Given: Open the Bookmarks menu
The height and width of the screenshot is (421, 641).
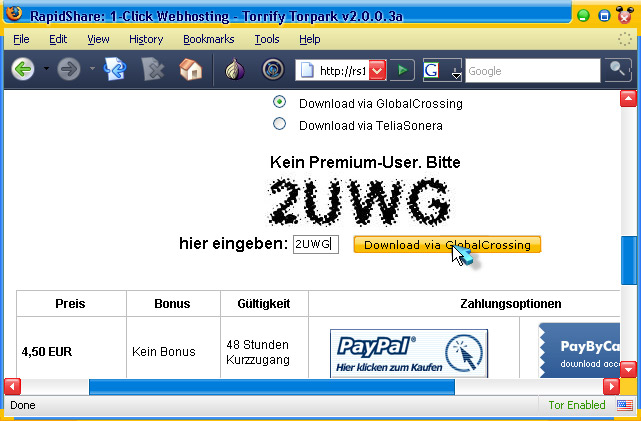Looking at the screenshot, I should click(208, 39).
